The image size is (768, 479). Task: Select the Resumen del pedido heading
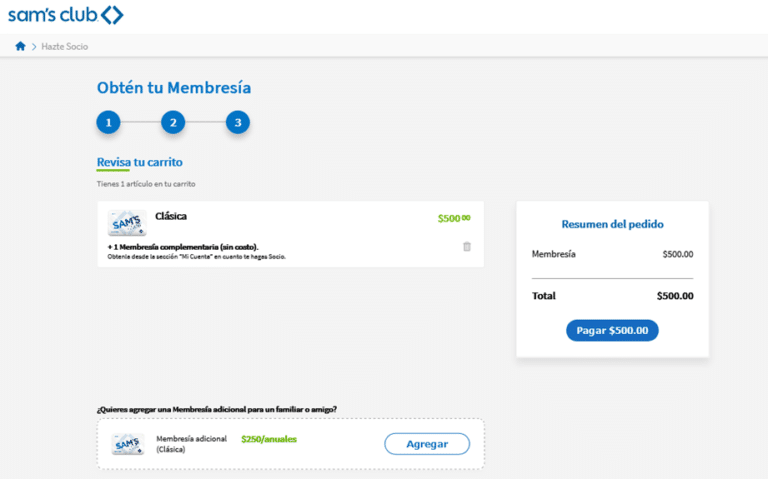point(612,224)
